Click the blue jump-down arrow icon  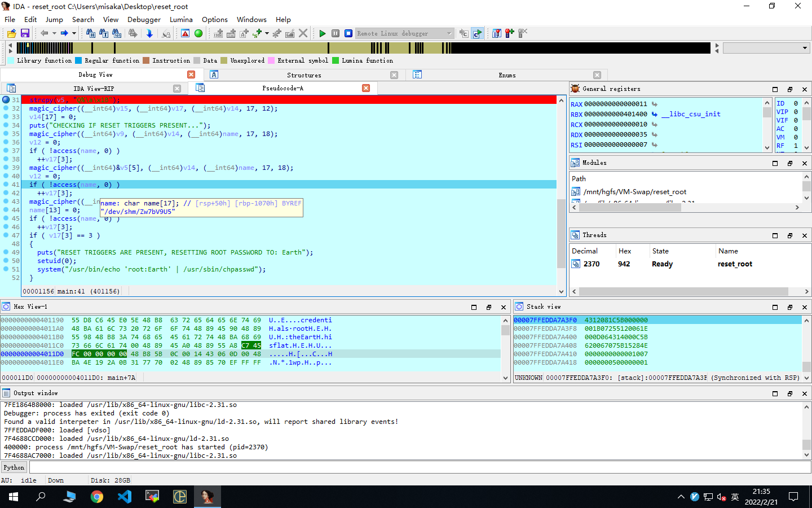(149, 33)
